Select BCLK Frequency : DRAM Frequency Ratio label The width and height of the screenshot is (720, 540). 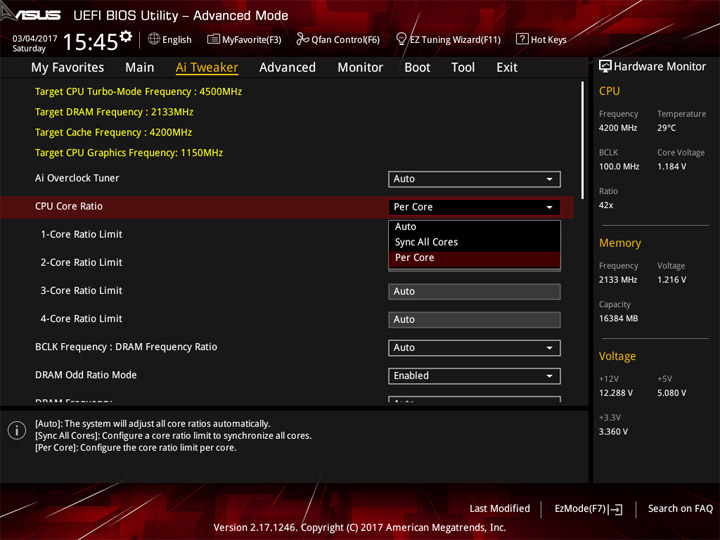click(126, 347)
